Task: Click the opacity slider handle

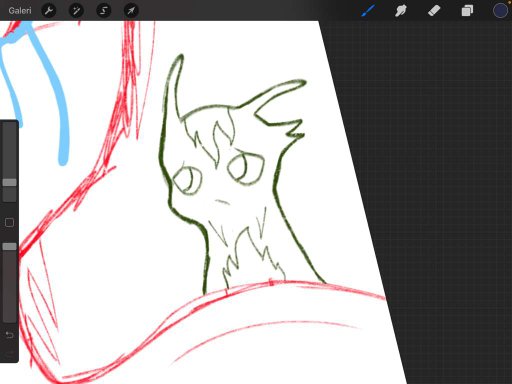Action: [9, 247]
